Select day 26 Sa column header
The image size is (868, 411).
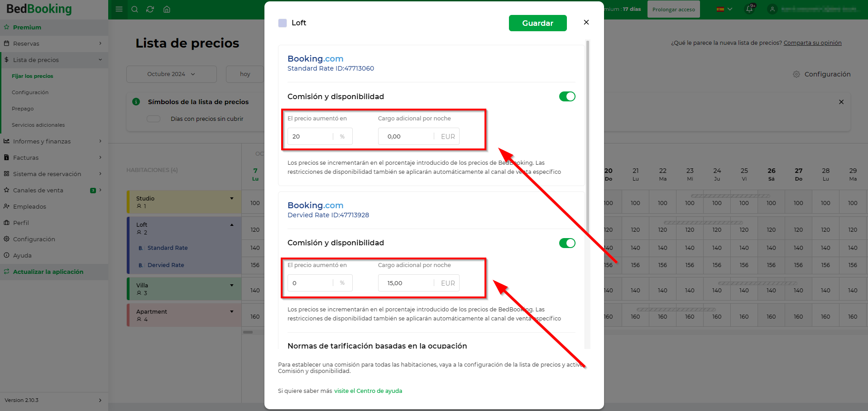click(x=771, y=174)
